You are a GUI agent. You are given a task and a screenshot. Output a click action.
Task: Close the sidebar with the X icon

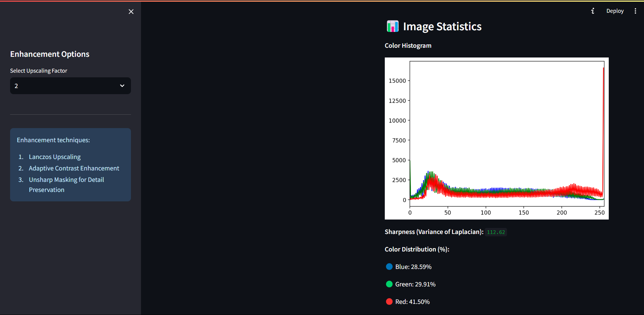pos(131,12)
